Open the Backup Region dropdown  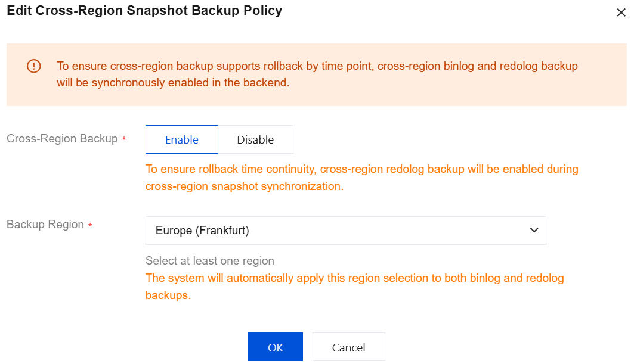pyautogui.click(x=345, y=230)
